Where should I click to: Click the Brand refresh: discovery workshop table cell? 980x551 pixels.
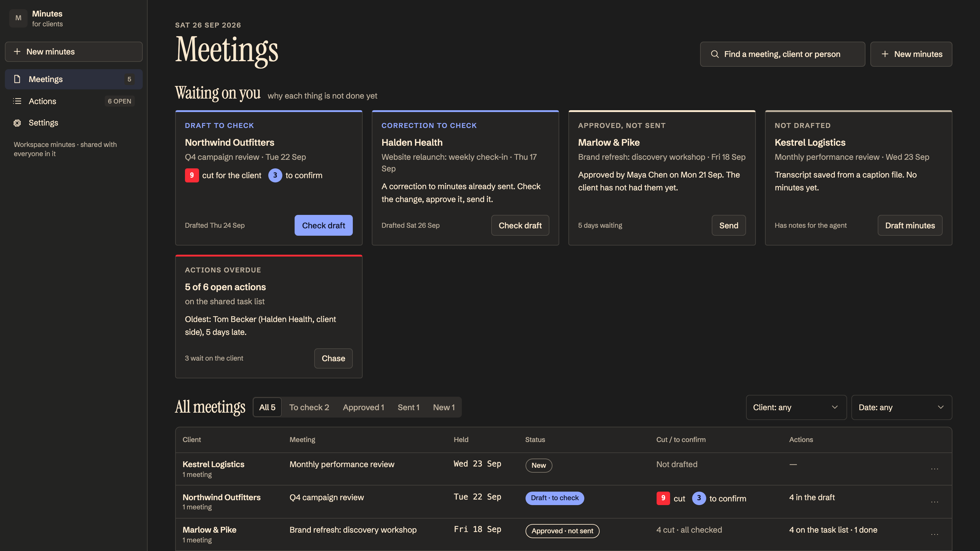(x=353, y=530)
